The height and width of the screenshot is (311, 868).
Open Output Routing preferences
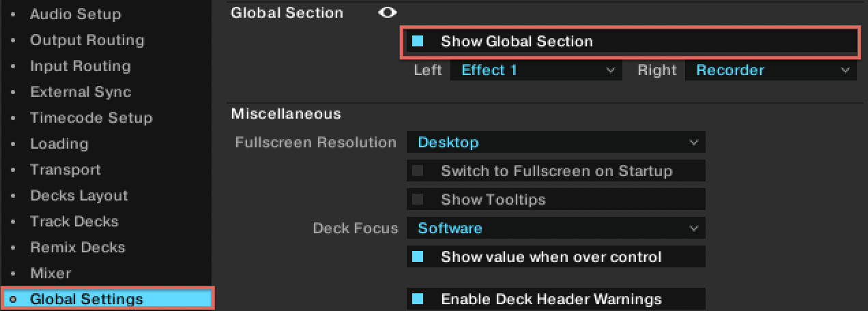pyautogui.click(x=87, y=40)
